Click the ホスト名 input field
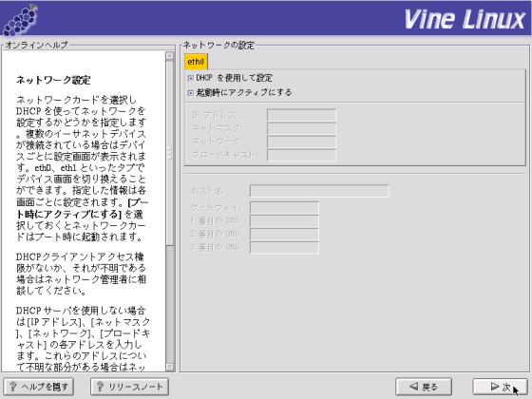532x399 pixels. 319,191
